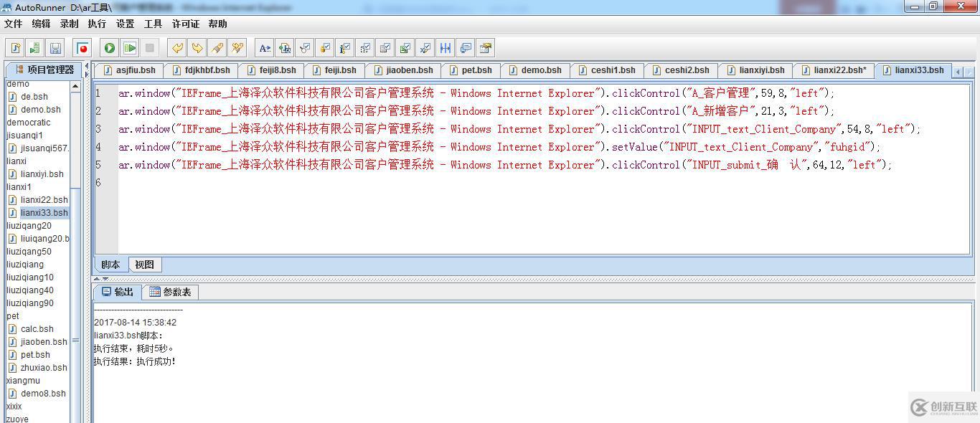Open the 视图 tab below the editor

[144, 265]
